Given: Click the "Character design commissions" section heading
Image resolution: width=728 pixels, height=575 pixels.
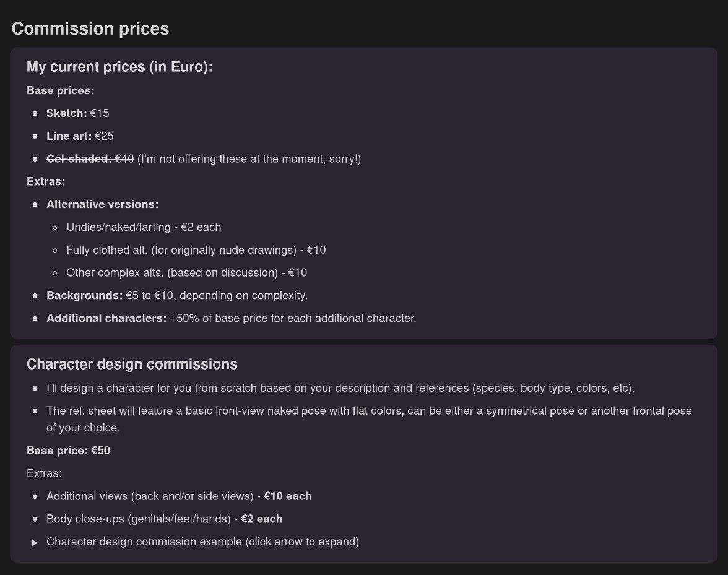Looking at the screenshot, I should [132, 364].
